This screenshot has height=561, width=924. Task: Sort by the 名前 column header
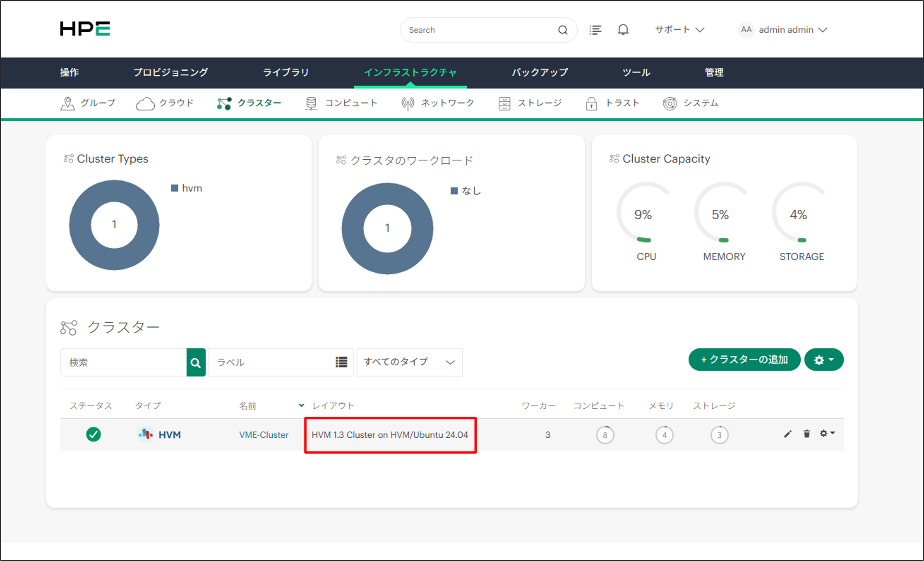pyautogui.click(x=247, y=406)
